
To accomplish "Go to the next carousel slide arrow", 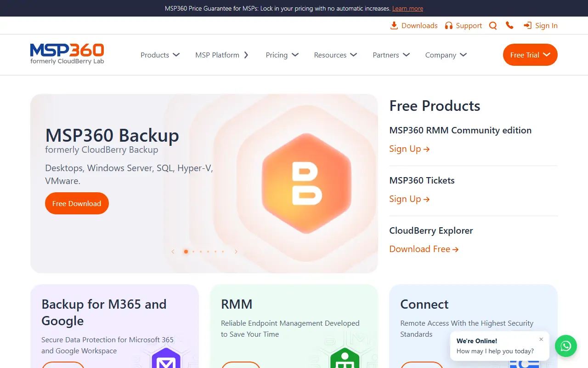I will (236, 252).
